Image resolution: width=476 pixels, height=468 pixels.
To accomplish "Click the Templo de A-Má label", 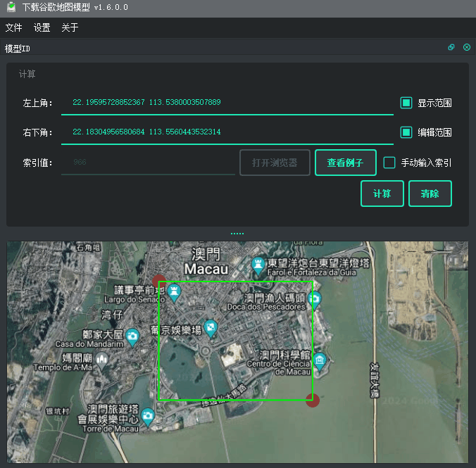I will click(x=63, y=367).
